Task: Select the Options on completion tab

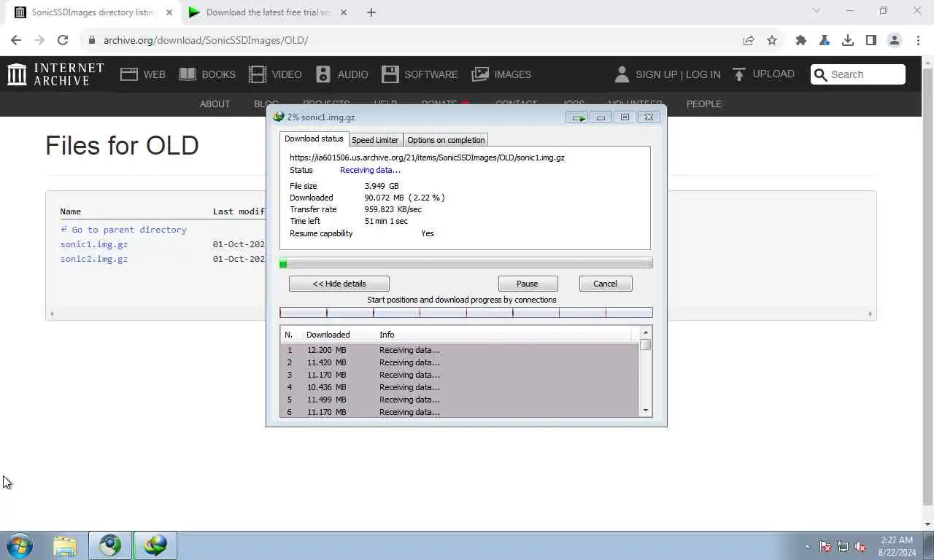Action: click(446, 140)
